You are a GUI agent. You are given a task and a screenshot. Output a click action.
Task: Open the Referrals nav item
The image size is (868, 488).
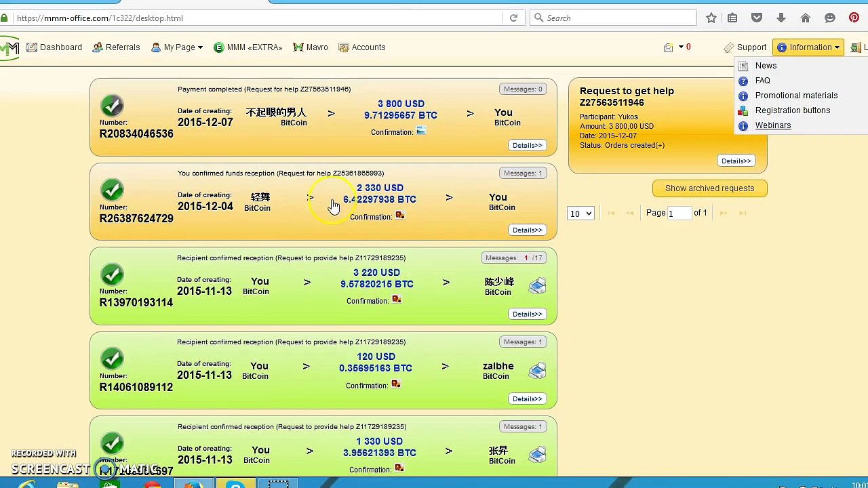pyautogui.click(x=116, y=47)
